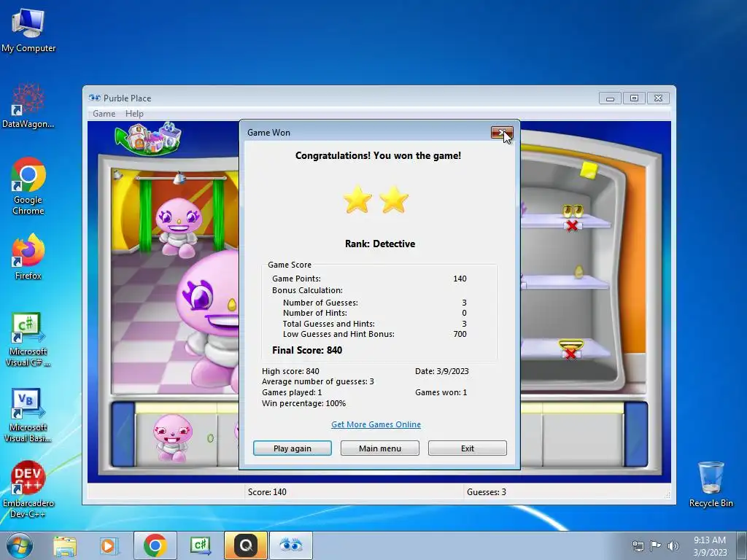Click the "Low Guesses and Hint Bonus:" label
This screenshot has height=560, width=747.
[x=338, y=334]
